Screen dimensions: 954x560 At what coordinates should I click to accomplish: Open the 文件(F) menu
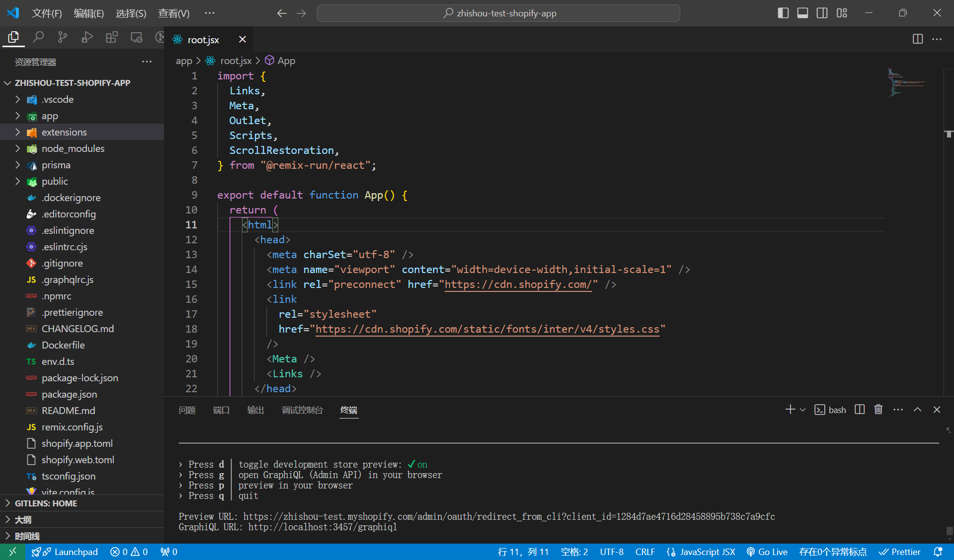[47, 13]
